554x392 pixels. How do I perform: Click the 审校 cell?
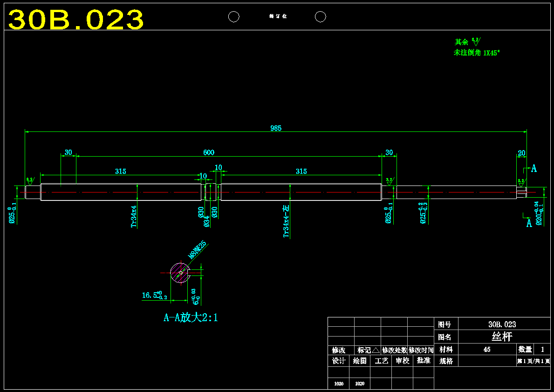tap(403, 361)
